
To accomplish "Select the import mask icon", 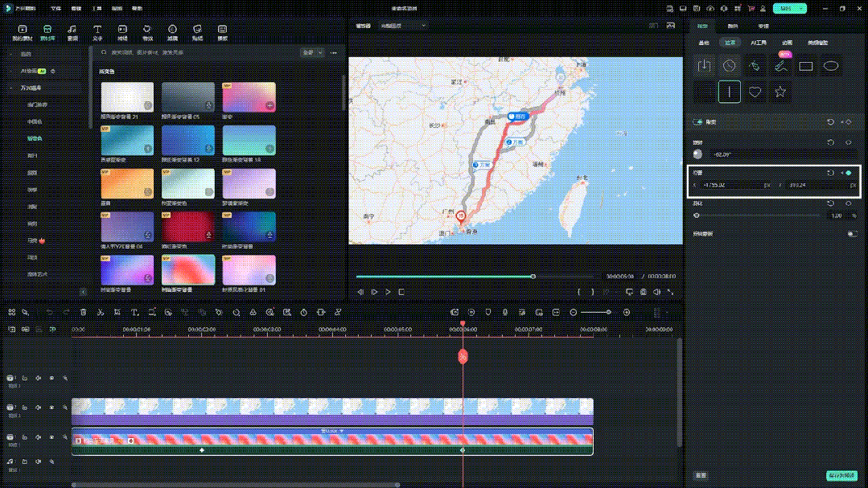I will (704, 66).
